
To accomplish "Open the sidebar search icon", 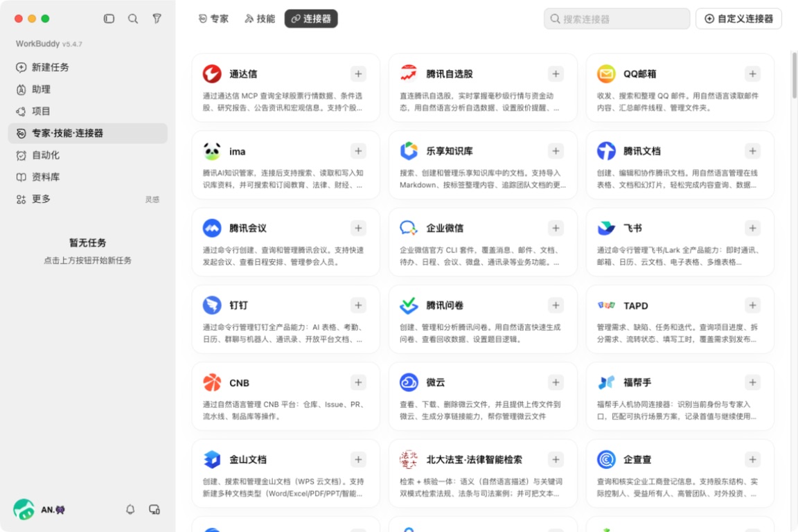I will click(x=133, y=19).
